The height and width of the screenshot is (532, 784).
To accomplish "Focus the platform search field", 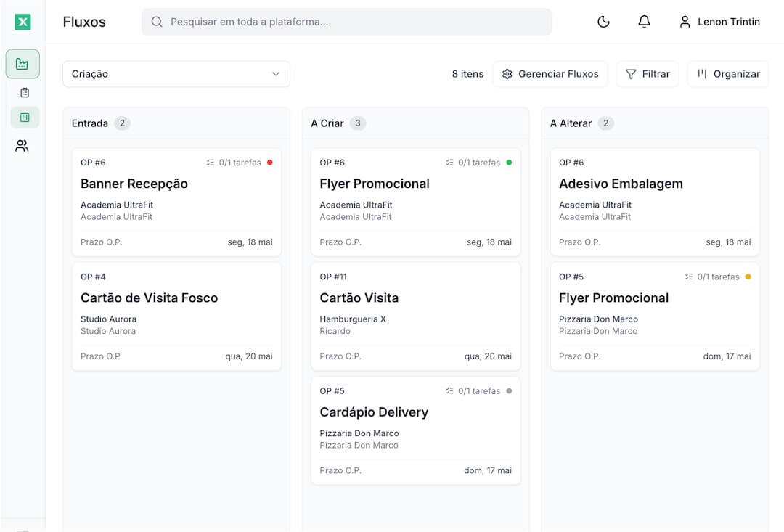I will point(346,22).
